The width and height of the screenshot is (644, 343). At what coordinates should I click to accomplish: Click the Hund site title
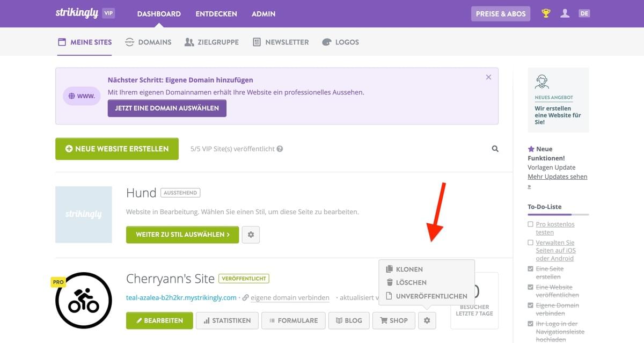pos(141,193)
